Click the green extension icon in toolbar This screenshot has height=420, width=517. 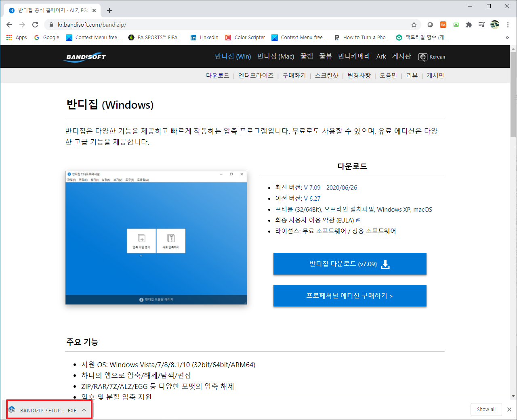coord(456,25)
